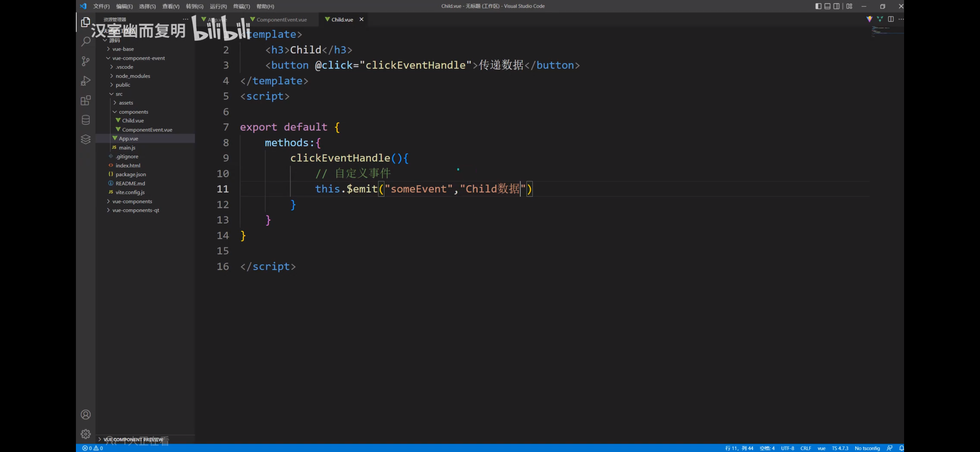Click the Manage settings gear icon
The image size is (980, 452).
(86, 434)
